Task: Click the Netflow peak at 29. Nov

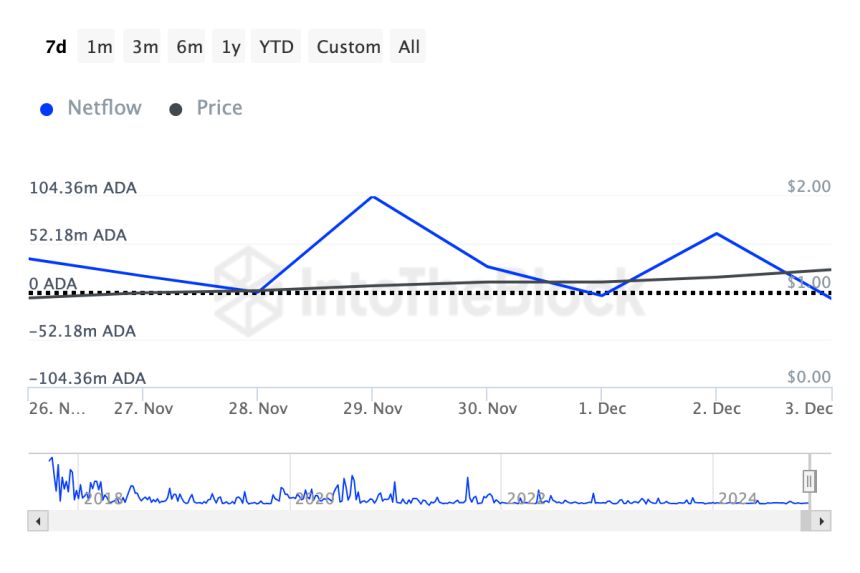Action: click(x=373, y=196)
